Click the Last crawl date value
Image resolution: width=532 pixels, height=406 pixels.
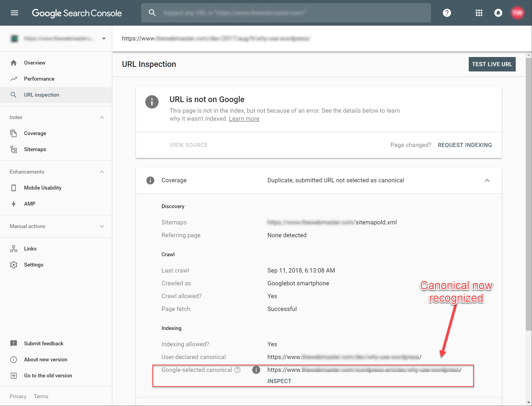tap(301, 270)
